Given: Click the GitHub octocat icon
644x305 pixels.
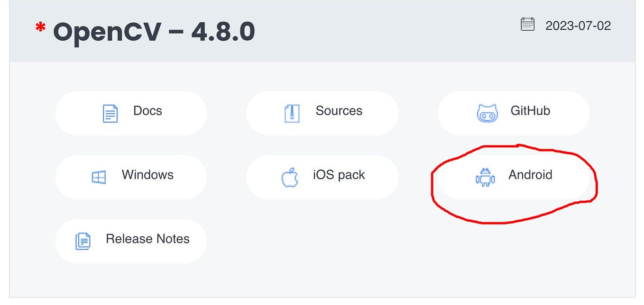Looking at the screenshot, I should click(x=488, y=112).
